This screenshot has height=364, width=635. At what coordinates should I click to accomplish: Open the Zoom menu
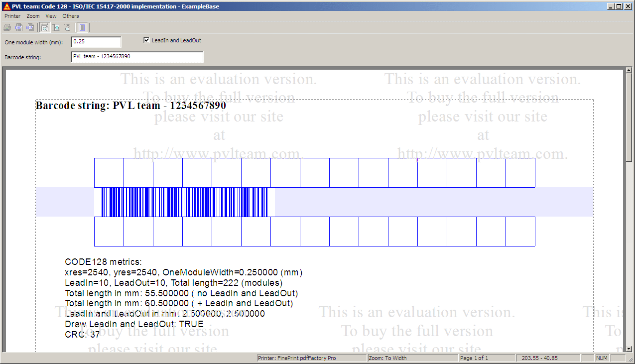33,16
